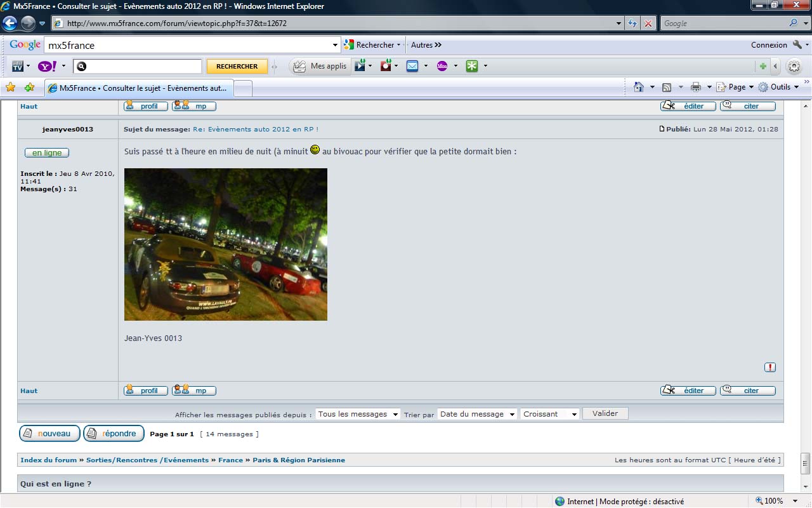Click the film video icon on Yahoo toolbar

click(x=360, y=66)
